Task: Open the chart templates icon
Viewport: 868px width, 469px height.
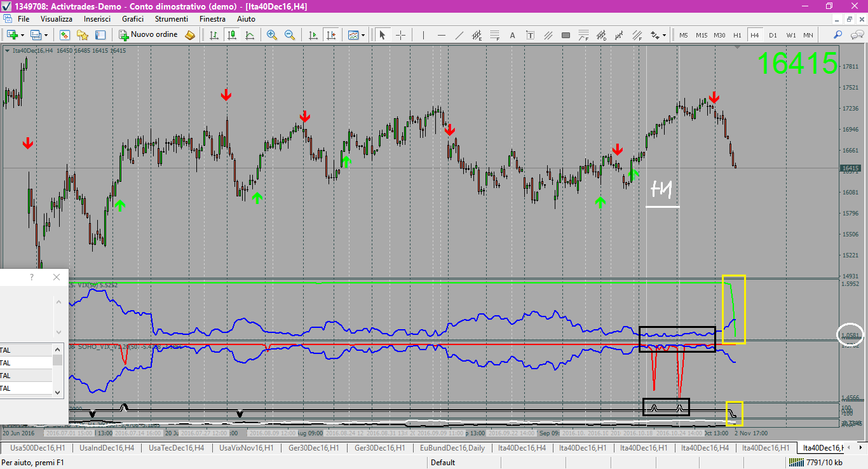Action: [353, 35]
